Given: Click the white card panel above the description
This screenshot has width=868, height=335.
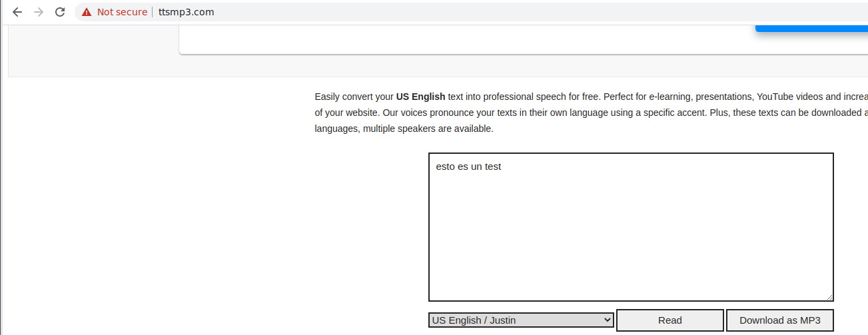Looking at the screenshot, I should point(466,40).
